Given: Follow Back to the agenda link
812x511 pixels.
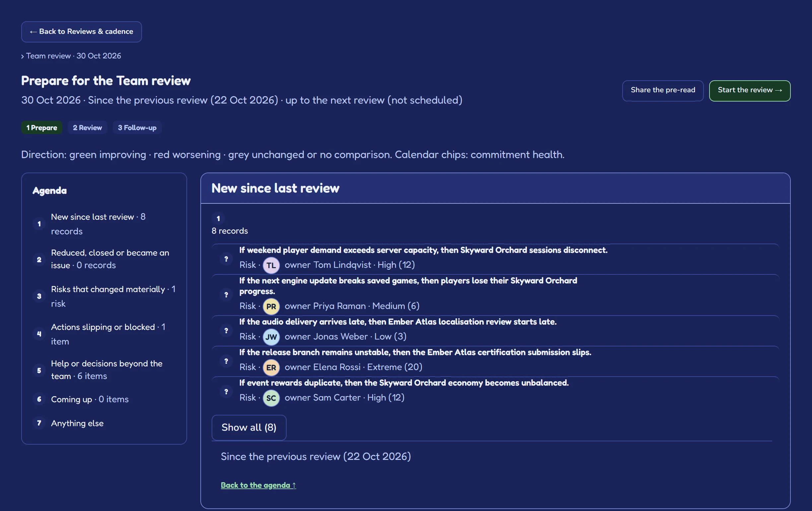Looking at the screenshot, I should [x=258, y=485].
